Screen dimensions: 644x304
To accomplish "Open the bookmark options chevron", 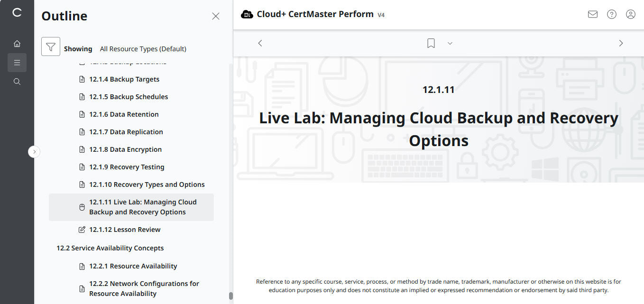I will click(x=450, y=43).
